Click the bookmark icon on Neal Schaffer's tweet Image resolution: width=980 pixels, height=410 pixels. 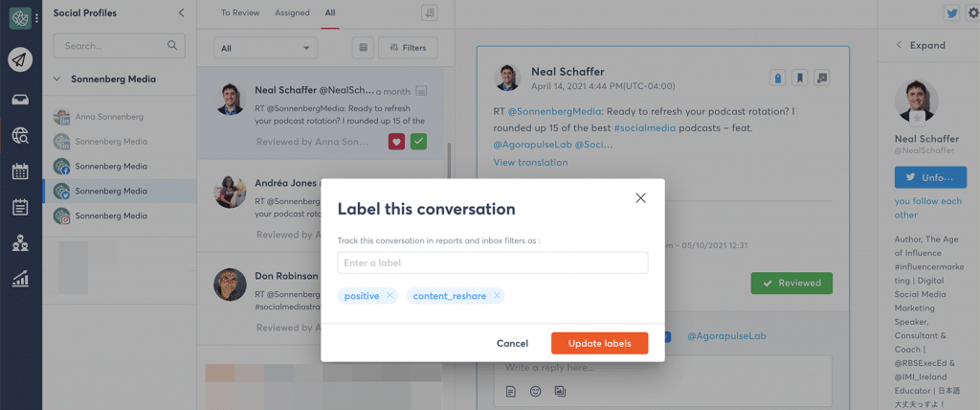799,78
